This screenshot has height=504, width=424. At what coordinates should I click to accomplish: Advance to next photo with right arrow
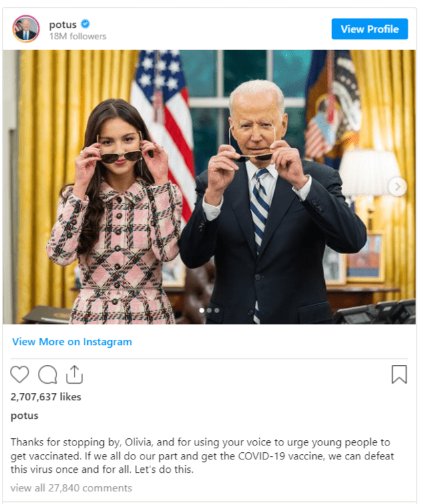(397, 186)
